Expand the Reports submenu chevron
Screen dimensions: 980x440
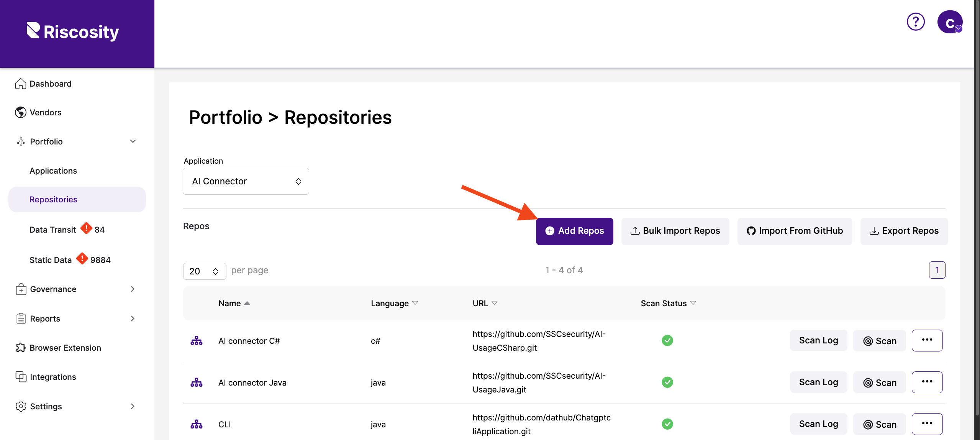[x=133, y=319]
